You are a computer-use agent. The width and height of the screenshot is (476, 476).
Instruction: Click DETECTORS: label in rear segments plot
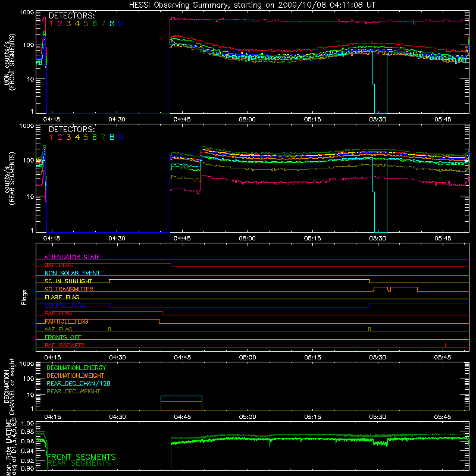pos(72,129)
